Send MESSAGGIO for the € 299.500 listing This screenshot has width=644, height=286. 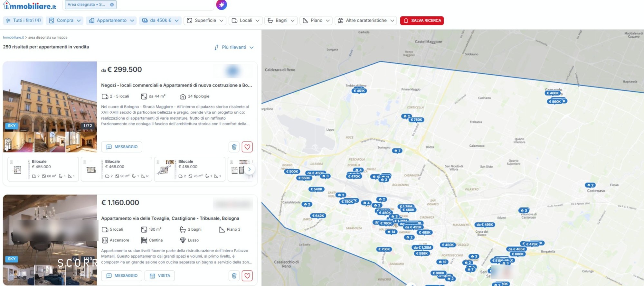[122, 147]
